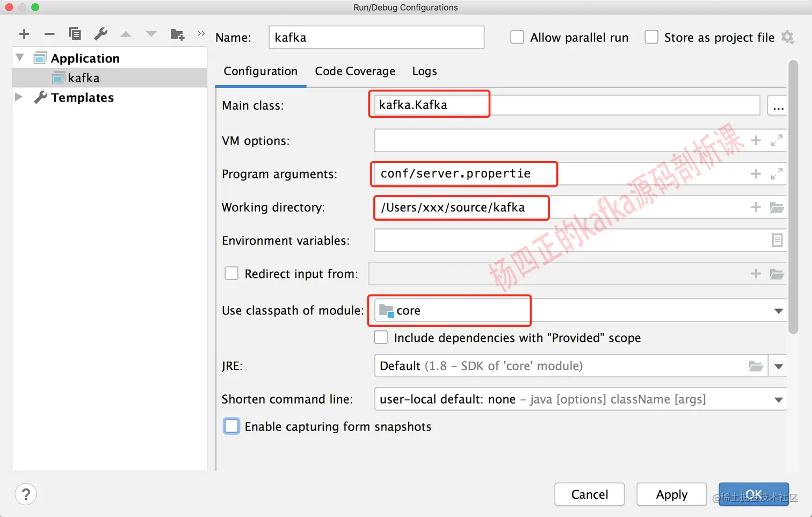Viewport: 812px width, 517px height.
Task: Move the configuration up
Action: pyautogui.click(x=126, y=34)
